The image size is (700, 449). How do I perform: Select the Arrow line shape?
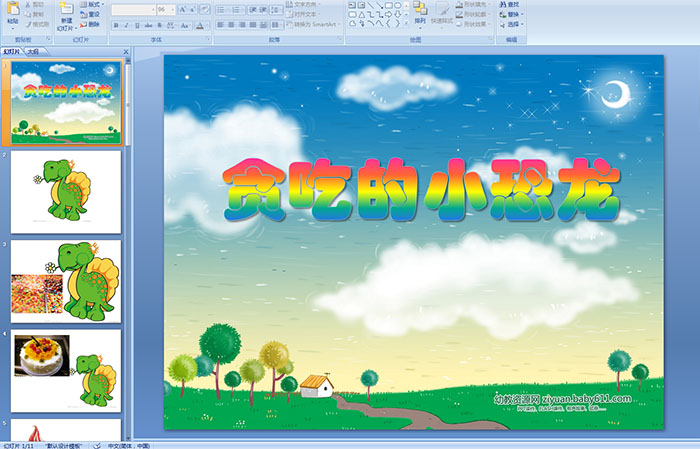[x=379, y=6]
